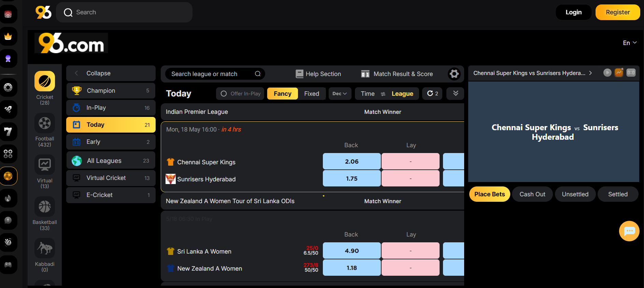Switch odds mode to Fixed
The width and height of the screenshot is (644, 288).
click(312, 94)
